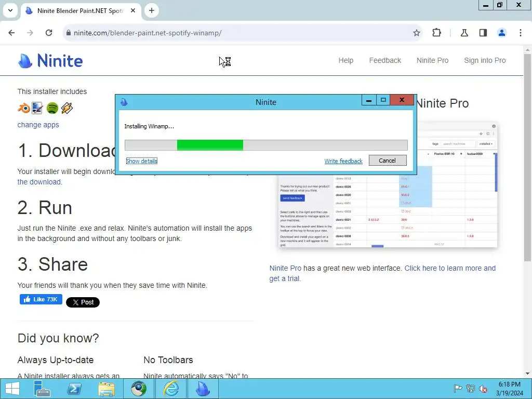Launch PowerShell from the taskbar
This screenshot has width=532, height=399.
74,389
